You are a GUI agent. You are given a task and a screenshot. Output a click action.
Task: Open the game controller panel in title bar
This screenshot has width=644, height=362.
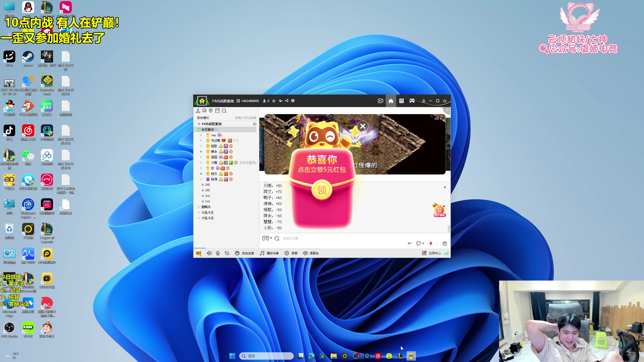(x=412, y=101)
